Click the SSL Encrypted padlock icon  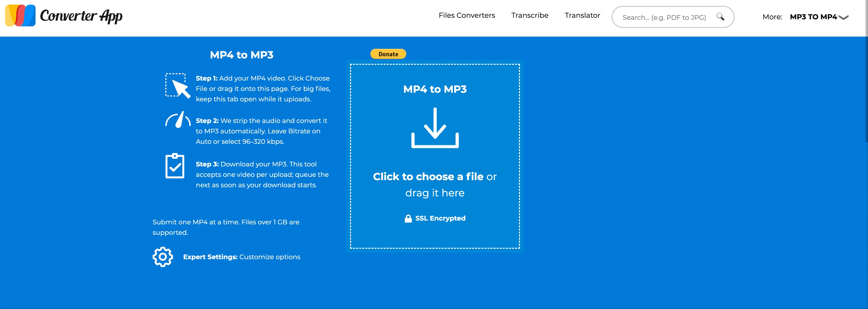[408, 219]
